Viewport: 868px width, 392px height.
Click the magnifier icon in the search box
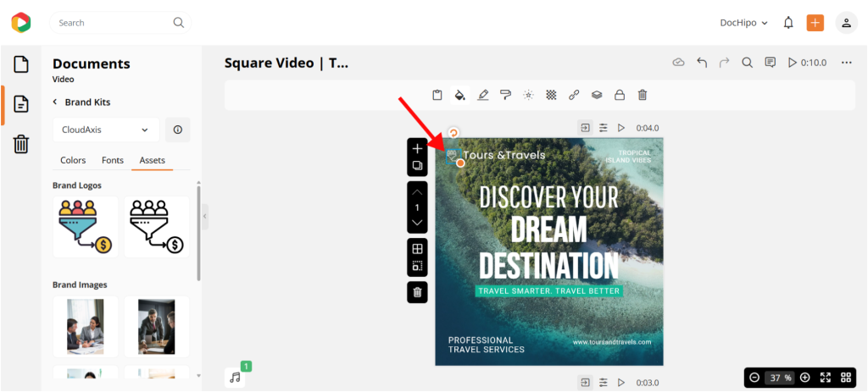[178, 23]
